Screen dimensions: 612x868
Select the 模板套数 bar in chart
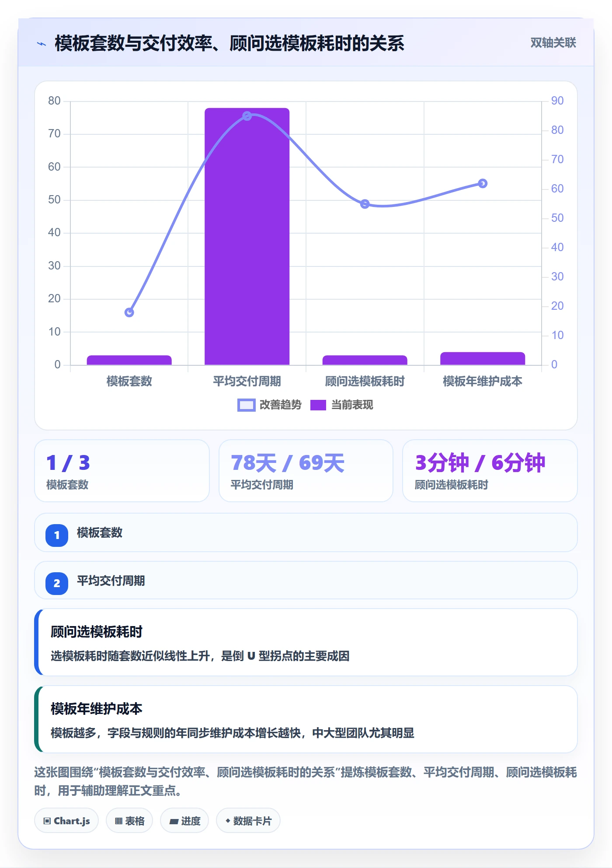(x=129, y=360)
